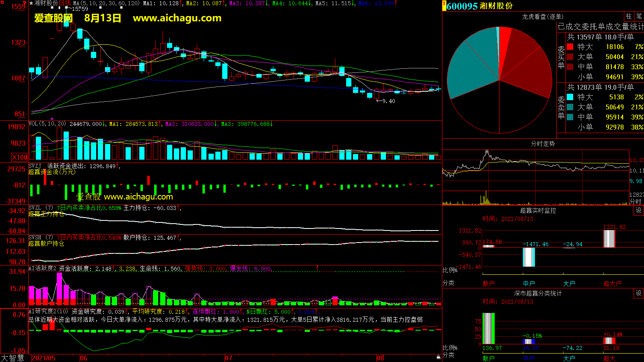Click the 2021/05 date marker on timeline
The image size is (644, 362).
click(x=43, y=358)
